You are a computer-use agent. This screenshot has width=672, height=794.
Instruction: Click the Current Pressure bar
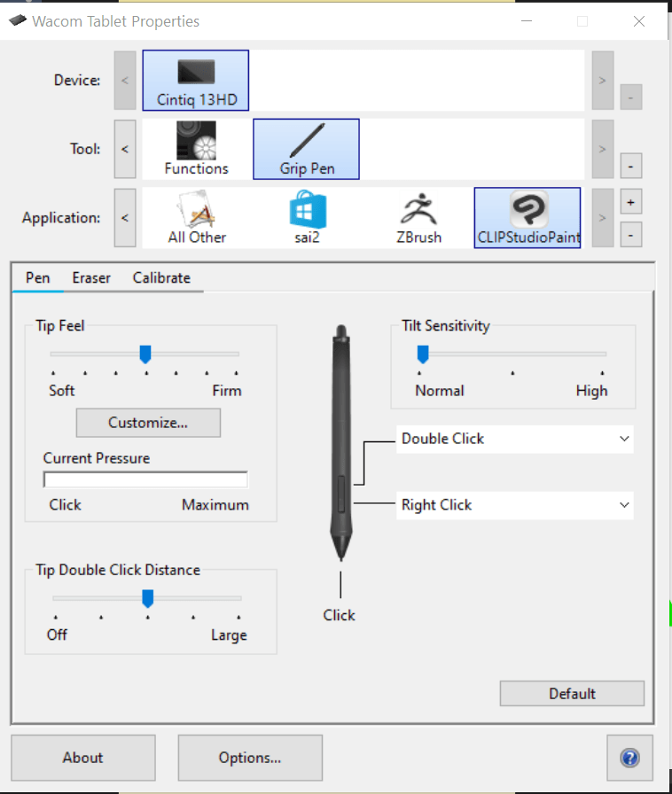145,479
